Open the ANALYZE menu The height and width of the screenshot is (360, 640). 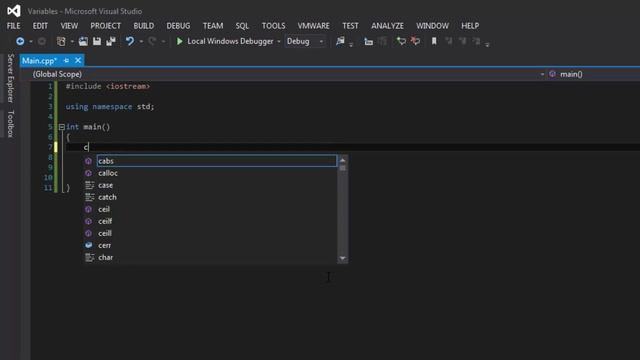click(387, 26)
